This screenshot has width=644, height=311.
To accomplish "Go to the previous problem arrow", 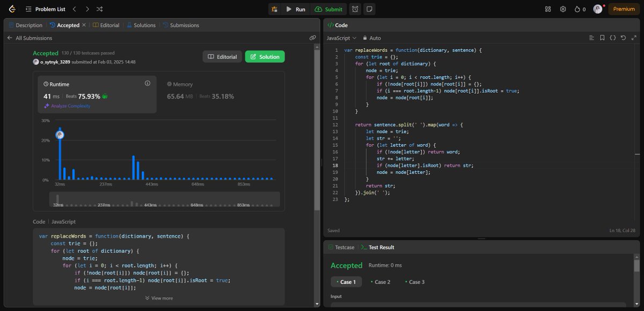I will point(75,9).
